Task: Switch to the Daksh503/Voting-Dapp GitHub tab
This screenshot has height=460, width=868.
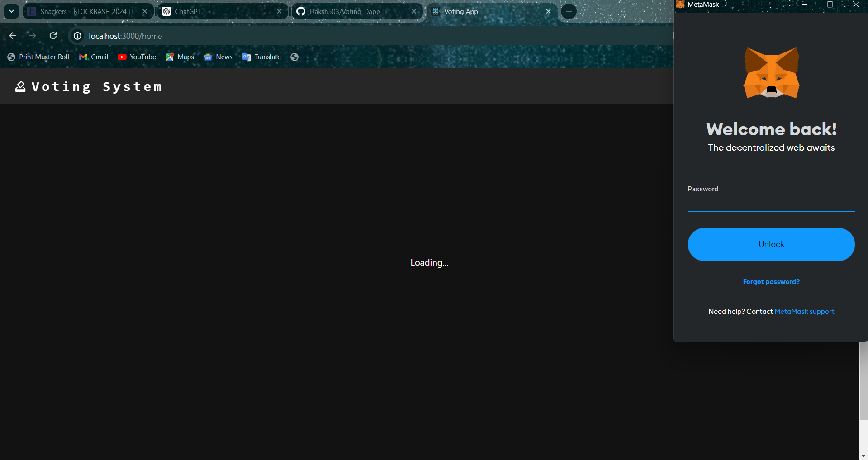Action: tap(356, 11)
